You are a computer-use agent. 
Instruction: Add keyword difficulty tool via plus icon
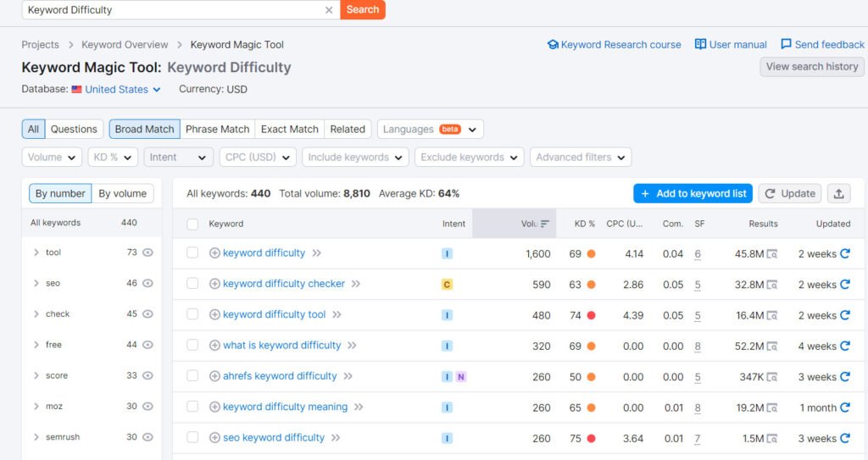[x=214, y=314]
